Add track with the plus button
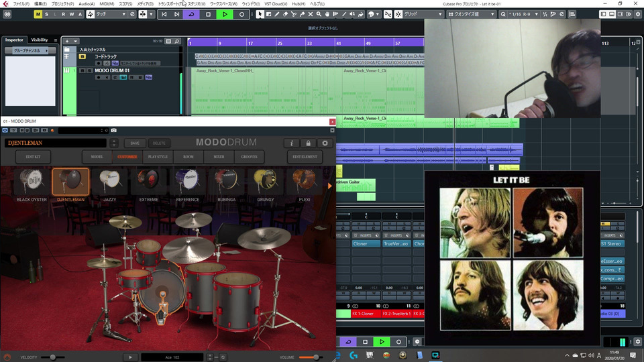This screenshot has height=362, width=644. [x=67, y=41]
